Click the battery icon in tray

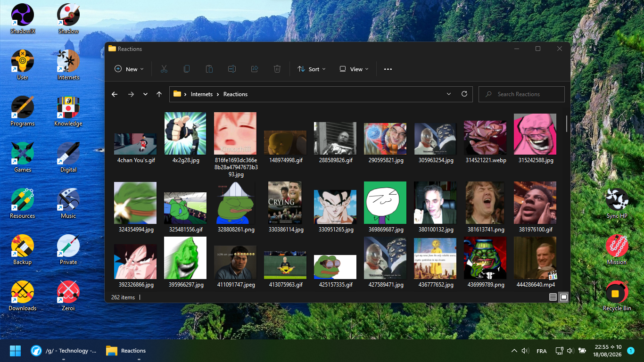tap(582, 351)
